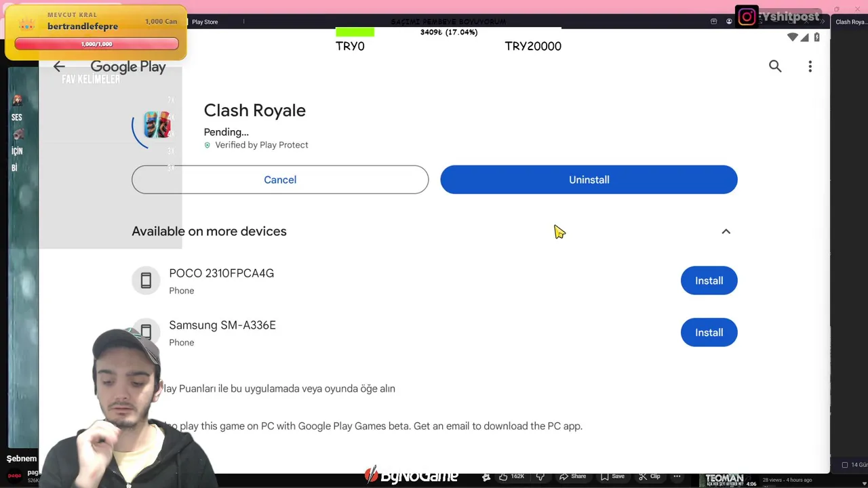This screenshot has height=488, width=868.
Task: Cancel the pending Clash Royale download
Action: point(280,180)
